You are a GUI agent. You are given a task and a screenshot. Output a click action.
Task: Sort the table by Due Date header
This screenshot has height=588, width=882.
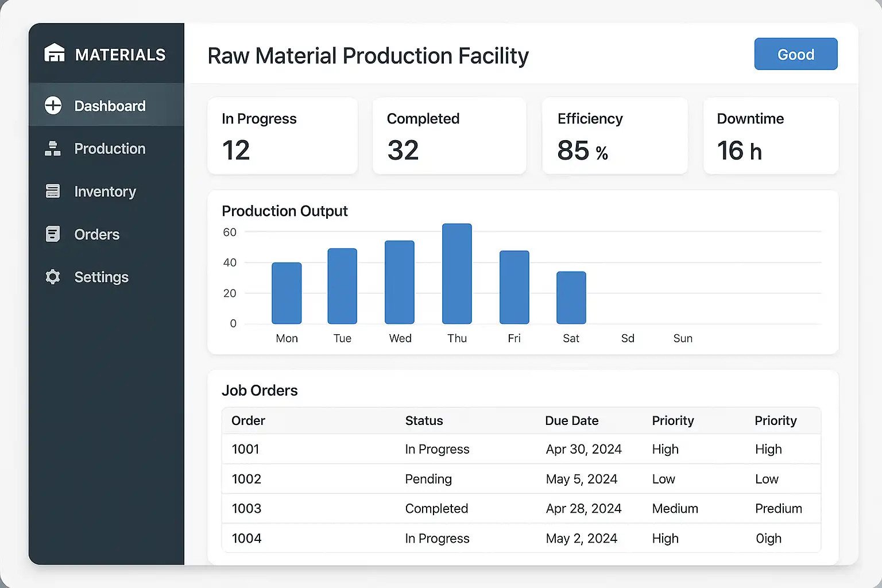coord(571,421)
